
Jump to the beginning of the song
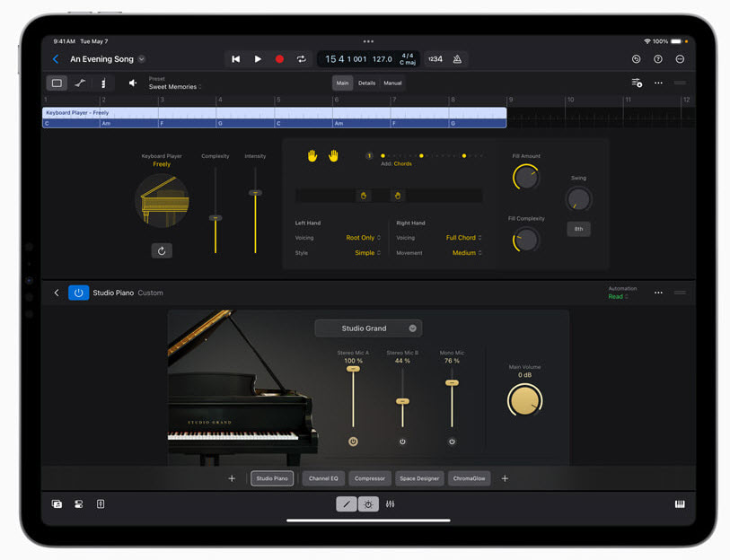click(x=236, y=59)
